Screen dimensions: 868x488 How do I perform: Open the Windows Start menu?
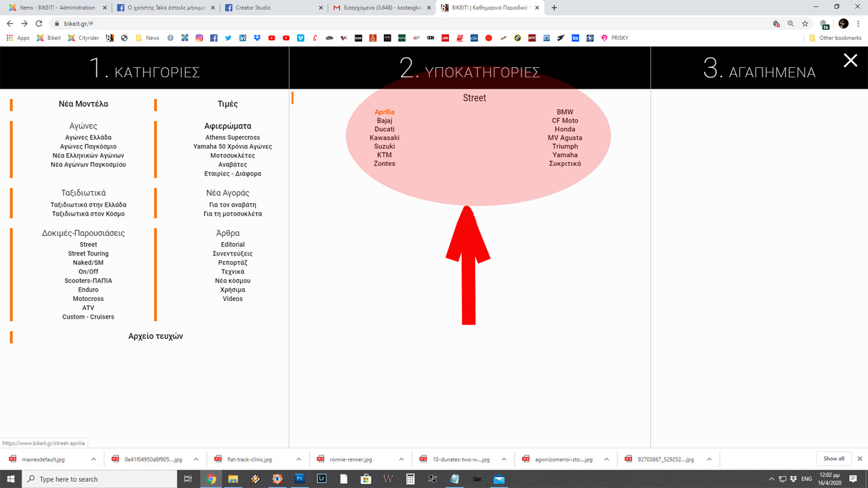(11, 479)
